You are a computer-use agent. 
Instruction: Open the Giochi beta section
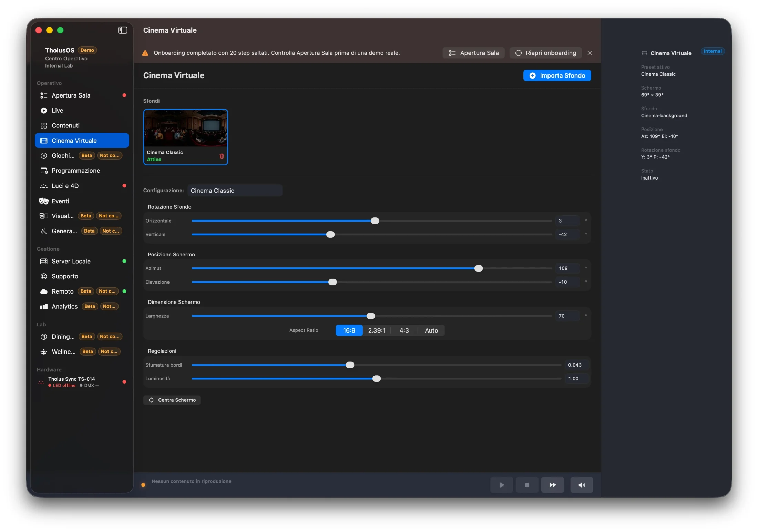82,156
